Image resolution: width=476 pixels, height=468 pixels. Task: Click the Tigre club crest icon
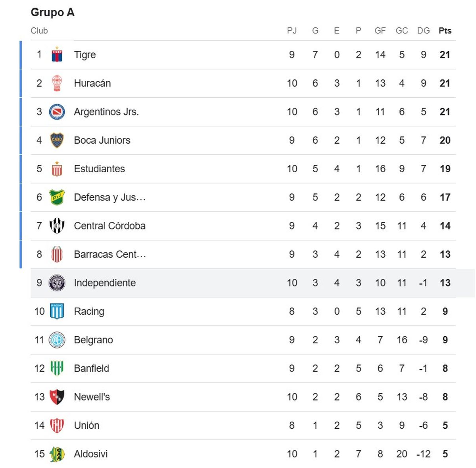point(57,54)
